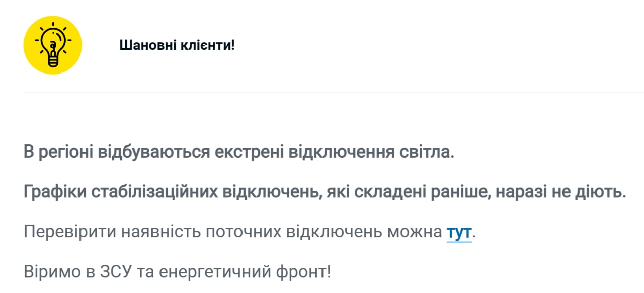
Task: Click the horizontal divider line under the header
Action: [x=332, y=93]
